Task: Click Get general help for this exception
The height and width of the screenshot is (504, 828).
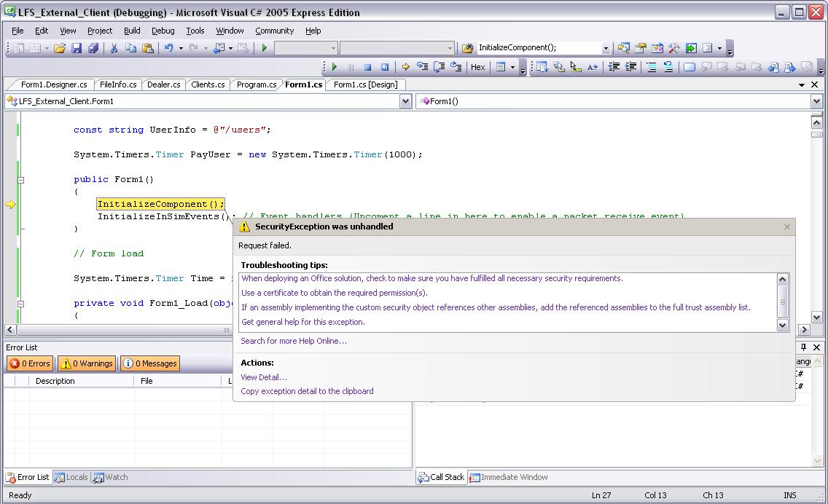Action: (303, 322)
